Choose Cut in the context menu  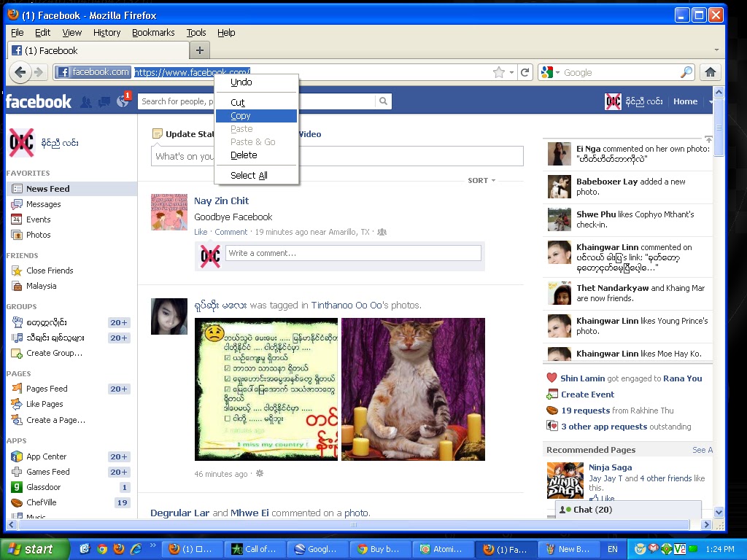pyautogui.click(x=256, y=102)
